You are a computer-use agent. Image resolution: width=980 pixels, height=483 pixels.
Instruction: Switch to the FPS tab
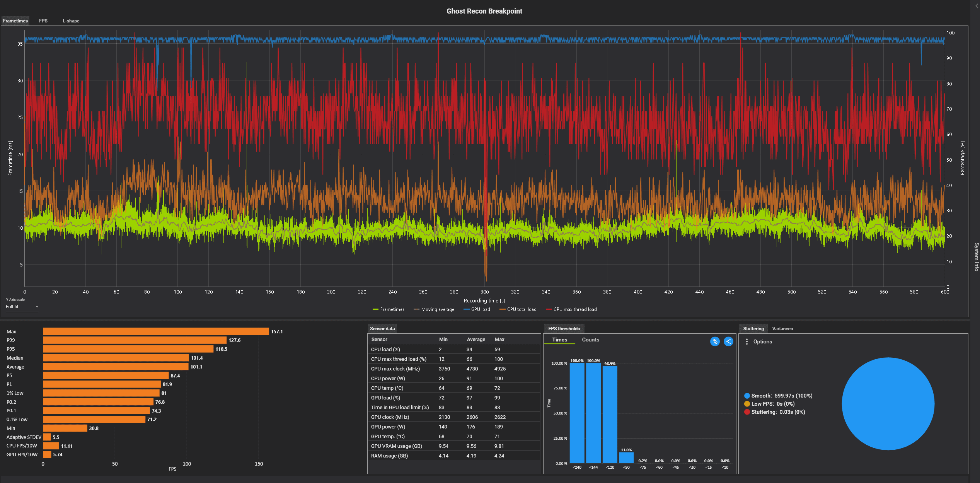(43, 21)
